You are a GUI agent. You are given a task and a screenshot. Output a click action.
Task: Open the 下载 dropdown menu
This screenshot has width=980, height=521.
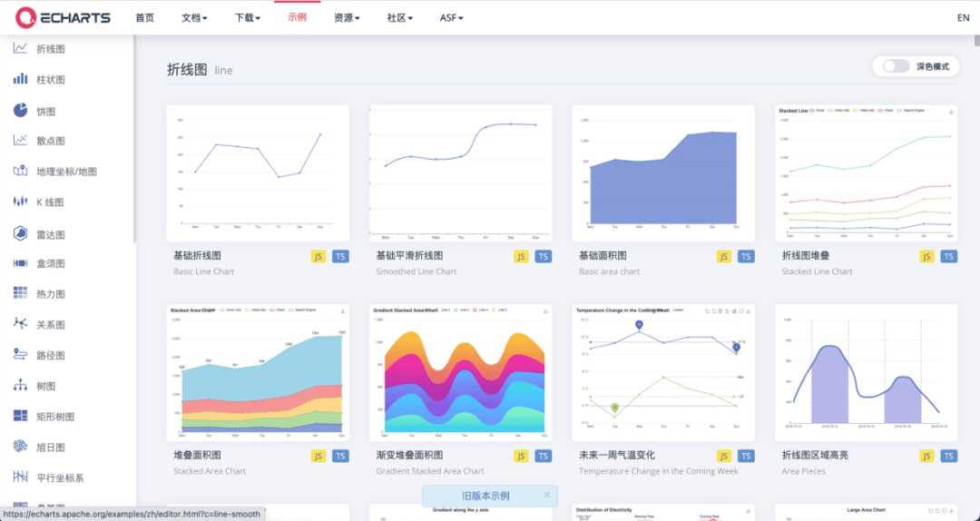point(247,18)
